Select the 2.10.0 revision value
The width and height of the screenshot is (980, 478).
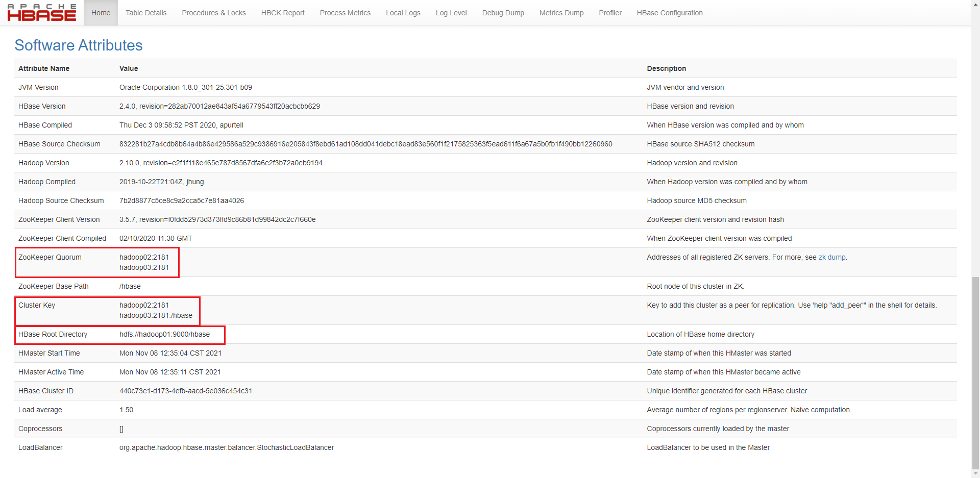tap(221, 163)
